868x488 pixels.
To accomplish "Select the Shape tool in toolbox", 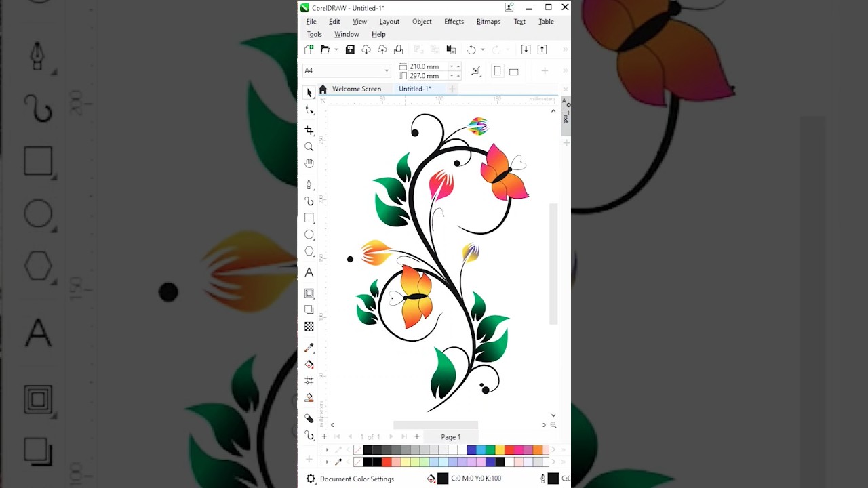I will (x=309, y=110).
